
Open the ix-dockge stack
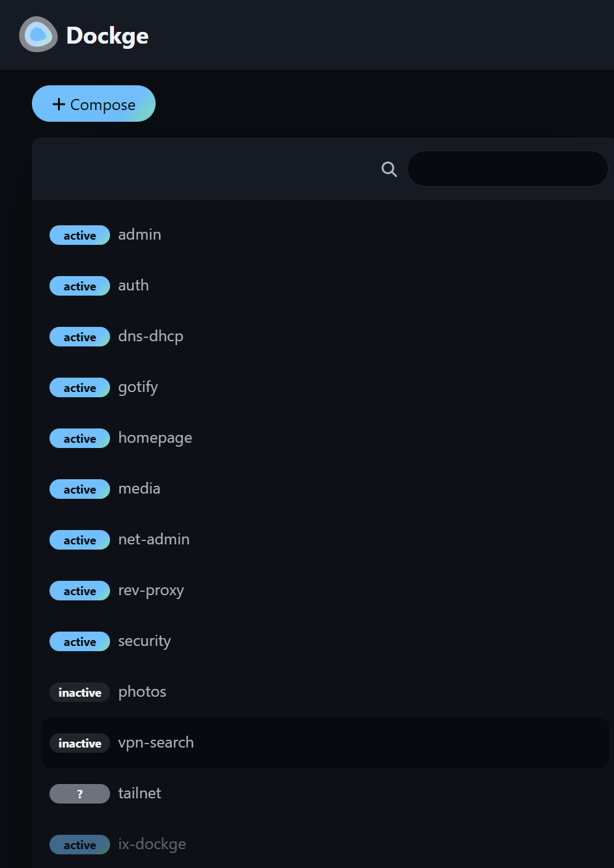pos(152,845)
